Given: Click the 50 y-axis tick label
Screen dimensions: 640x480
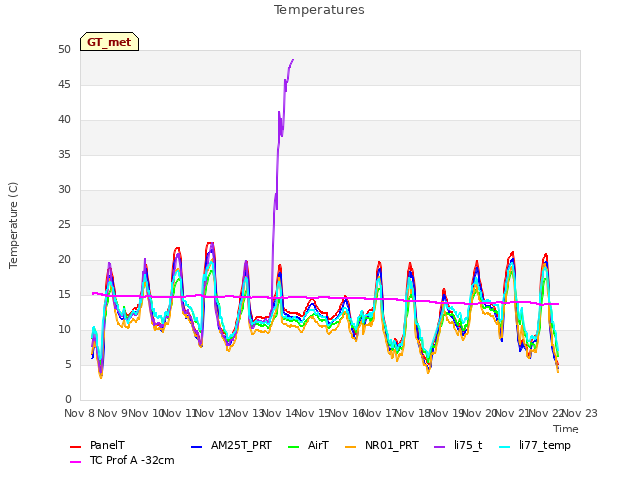Looking at the screenshot, I should coord(64,50).
